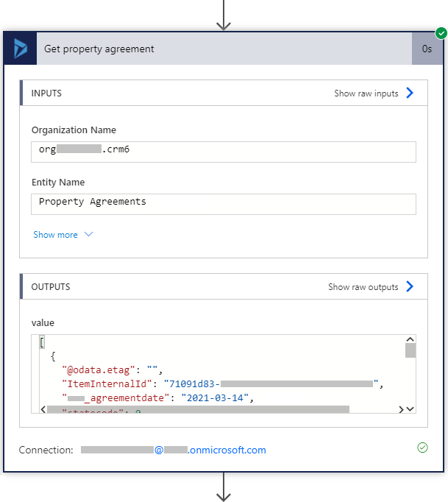The height and width of the screenshot is (502, 448).
Task: Click the Organization Name field
Action: (x=224, y=152)
